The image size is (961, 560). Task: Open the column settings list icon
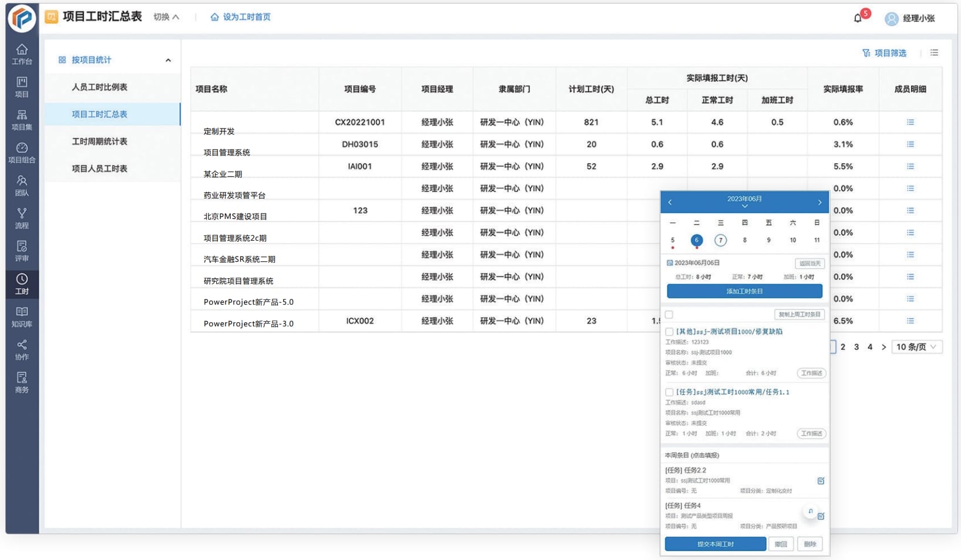click(x=934, y=53)
